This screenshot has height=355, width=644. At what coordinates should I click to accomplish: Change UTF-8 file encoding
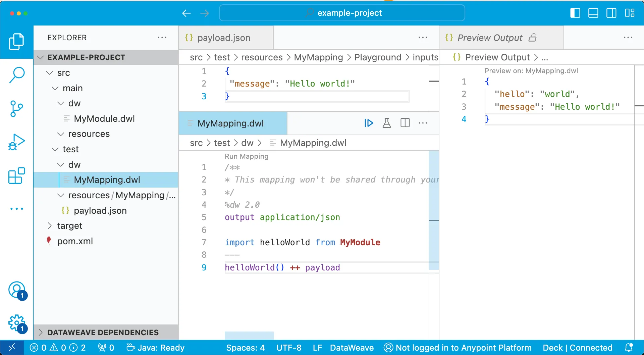289,348
